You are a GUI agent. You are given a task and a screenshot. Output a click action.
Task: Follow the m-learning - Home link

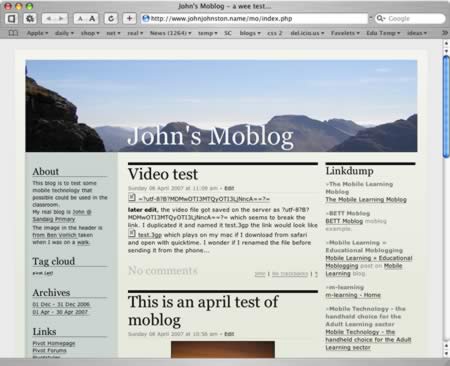coord(353,295)
